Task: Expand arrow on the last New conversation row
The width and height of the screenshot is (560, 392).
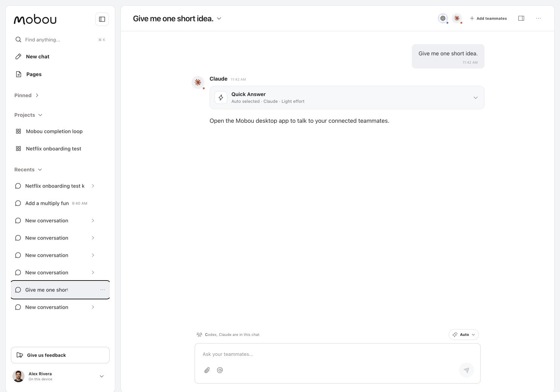Action: [x=93, y=307]
